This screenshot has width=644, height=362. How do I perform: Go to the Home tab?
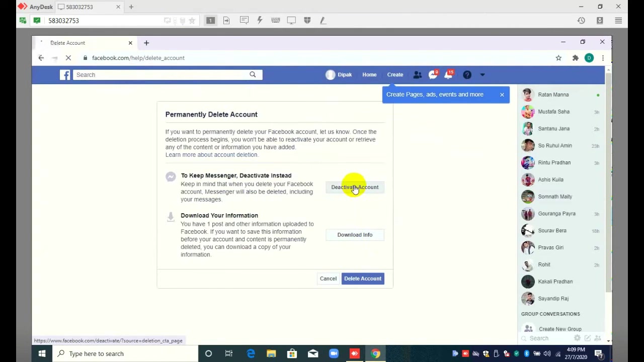(x=369, y=74)
